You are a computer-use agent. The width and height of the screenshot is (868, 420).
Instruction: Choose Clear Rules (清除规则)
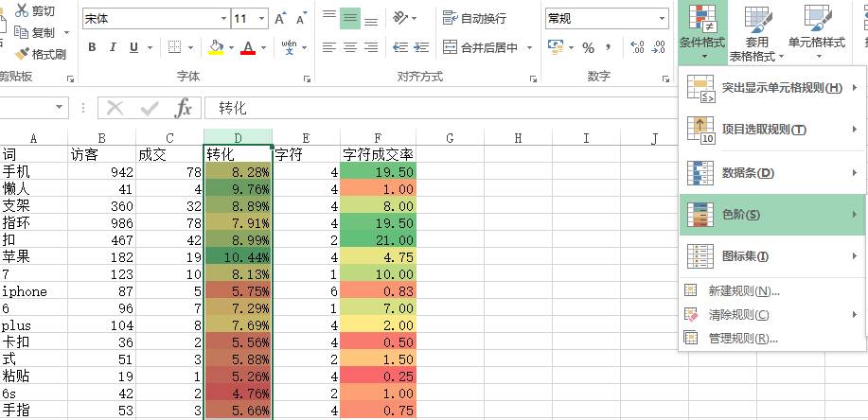tap(771, 315)
